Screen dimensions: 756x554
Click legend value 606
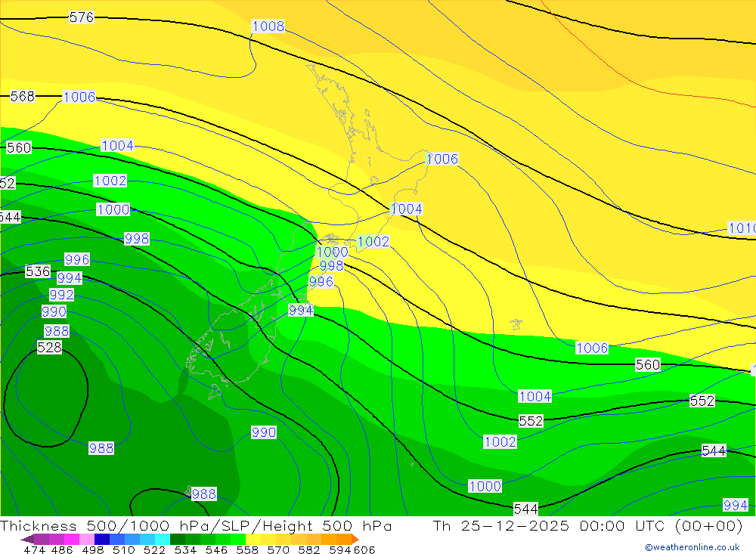coord(364,550)
